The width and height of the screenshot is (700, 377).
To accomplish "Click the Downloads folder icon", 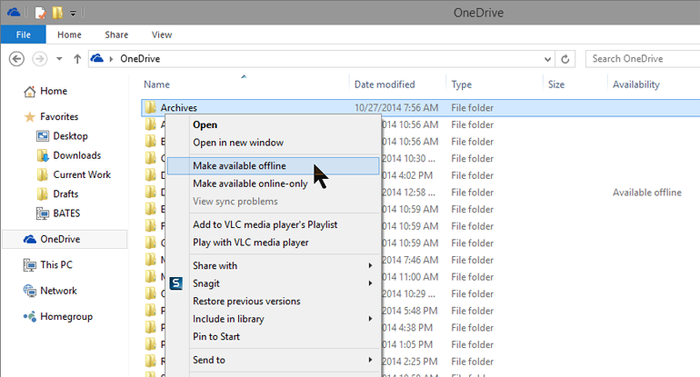I will [42, 155].
